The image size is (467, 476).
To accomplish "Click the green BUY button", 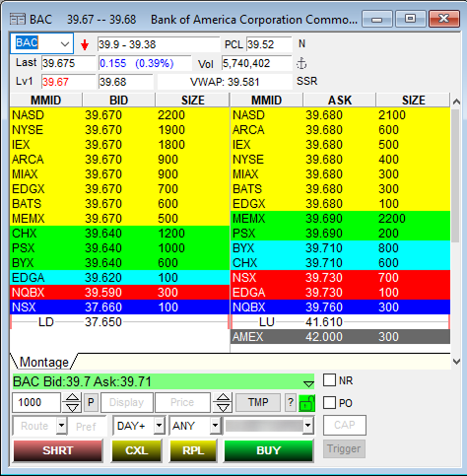I will (269, 450).
